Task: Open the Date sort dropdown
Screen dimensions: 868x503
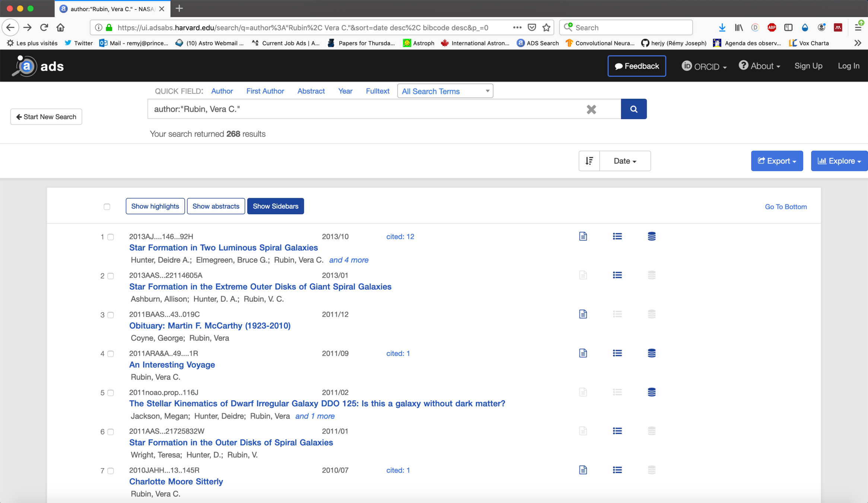Action: tap(625, 161)
